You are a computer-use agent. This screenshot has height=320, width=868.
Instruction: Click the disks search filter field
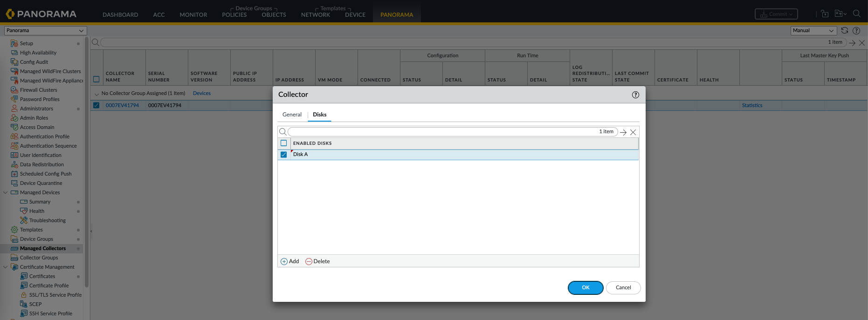point(443,132)
